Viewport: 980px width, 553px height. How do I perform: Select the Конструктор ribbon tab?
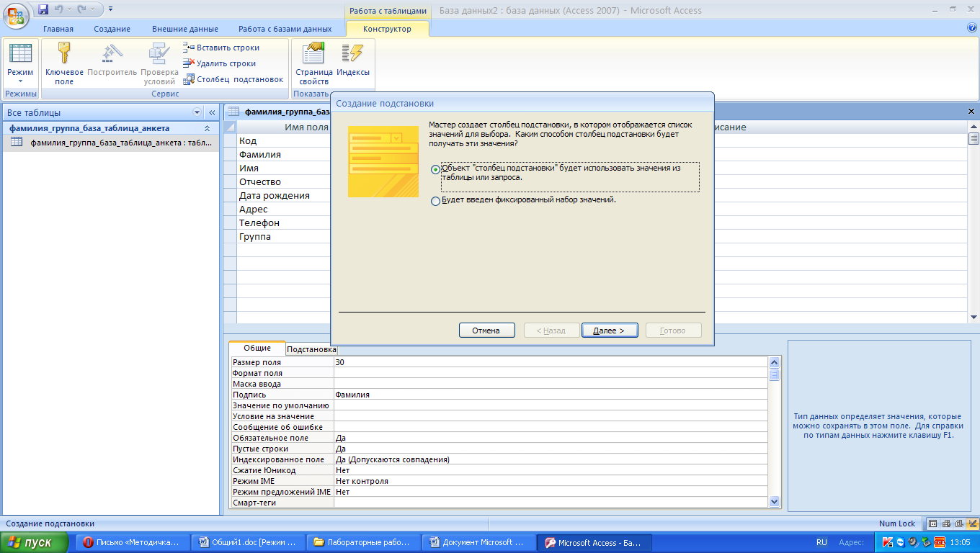pyautogui.click(x=388, y=29)
